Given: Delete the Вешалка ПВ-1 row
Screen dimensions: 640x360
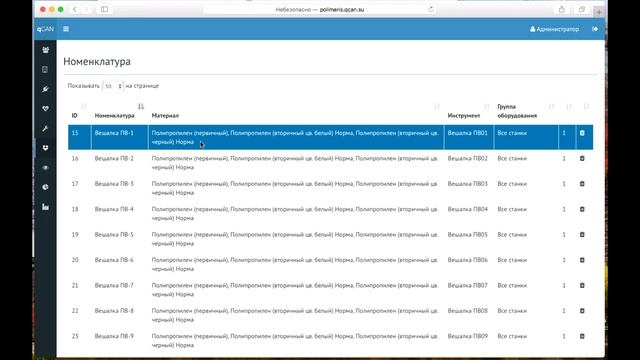Looking at the screenshot, I should (582, 133).
